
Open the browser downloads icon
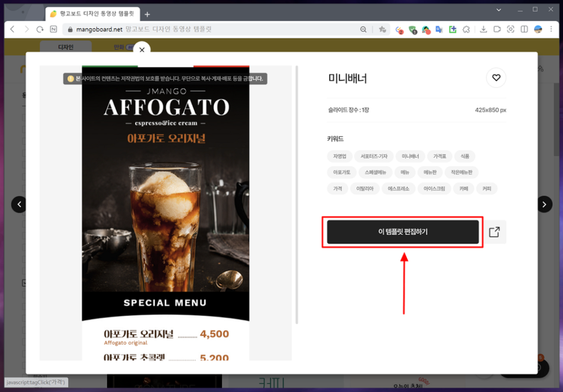point(484,30)
